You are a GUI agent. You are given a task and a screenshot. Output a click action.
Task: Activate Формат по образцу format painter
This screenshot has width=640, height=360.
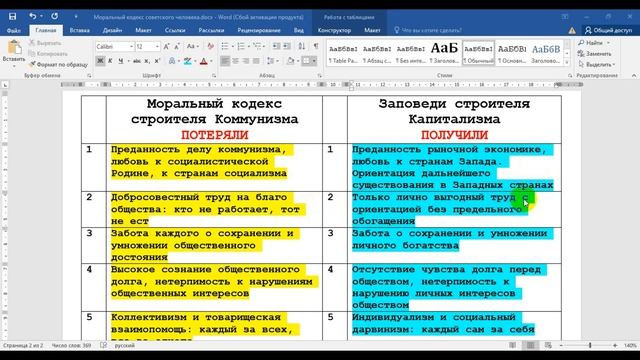click(x=58, y=64)
